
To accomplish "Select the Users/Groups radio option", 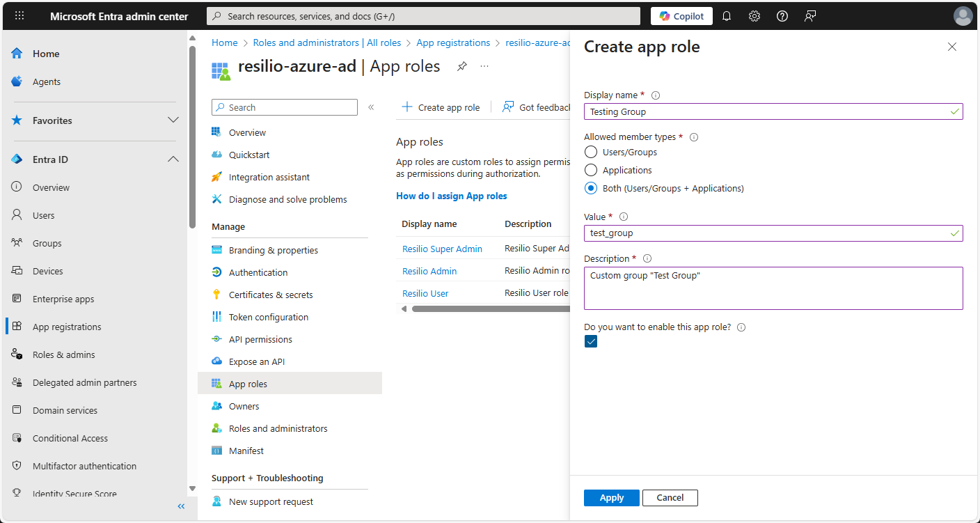I will point(591,152).
